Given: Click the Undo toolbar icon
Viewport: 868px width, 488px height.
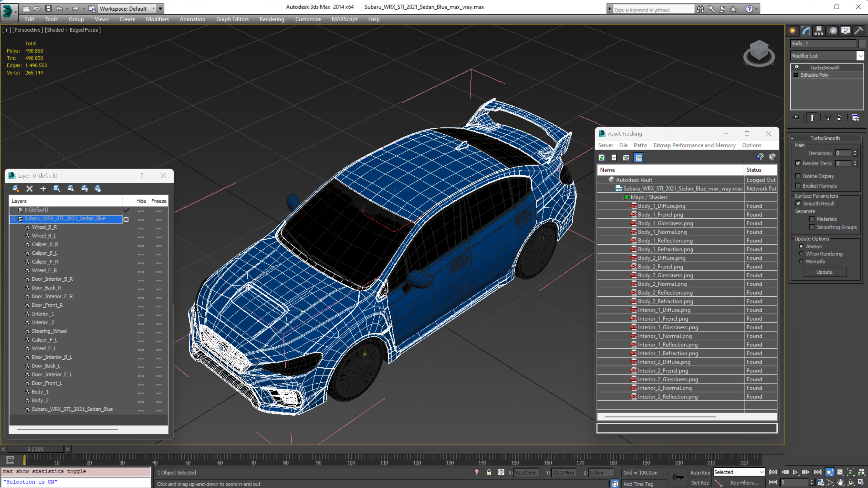Looking at the screenshot, I should pyautogui.click(x=59, y=9).
